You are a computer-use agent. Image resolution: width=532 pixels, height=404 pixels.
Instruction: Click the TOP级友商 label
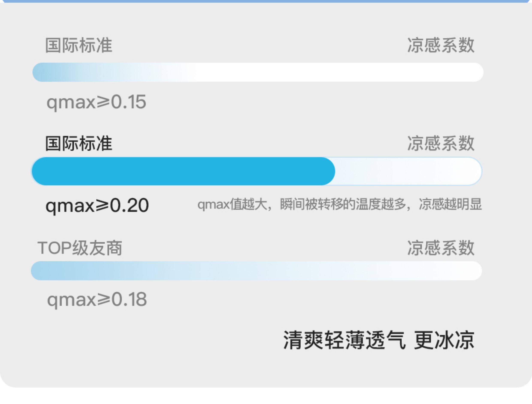[80, 248]
